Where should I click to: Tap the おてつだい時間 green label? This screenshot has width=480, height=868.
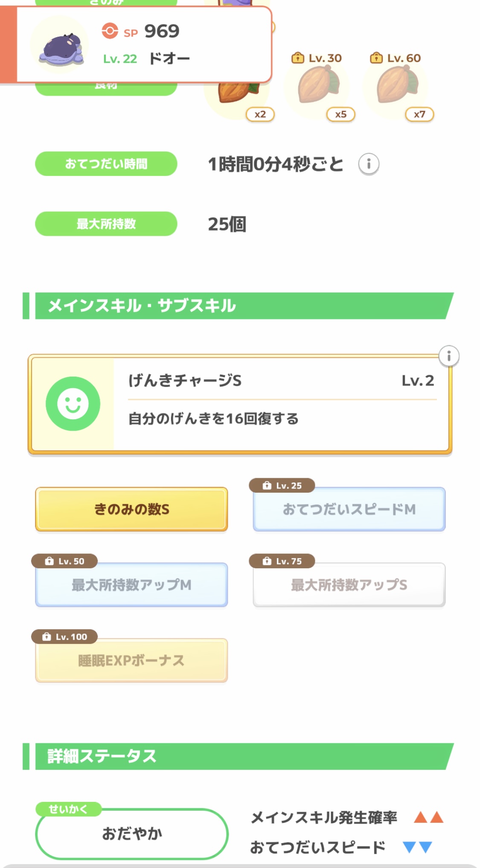pyautogui.click(x=106, y=164)
